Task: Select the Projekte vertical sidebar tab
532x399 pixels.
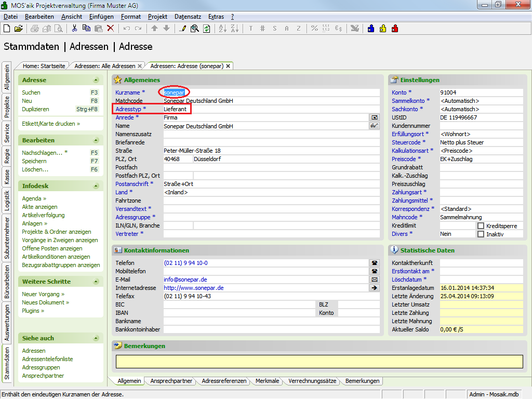Action: tap(7, 107)
